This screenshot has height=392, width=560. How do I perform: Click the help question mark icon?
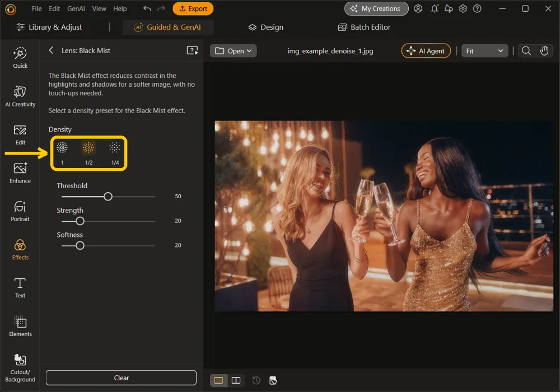click(477, 8)
